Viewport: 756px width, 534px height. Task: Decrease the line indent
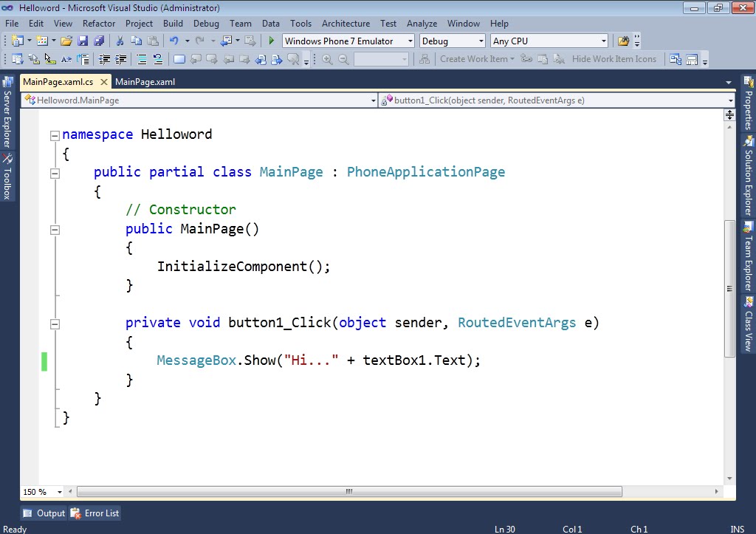tap(104, 59)
